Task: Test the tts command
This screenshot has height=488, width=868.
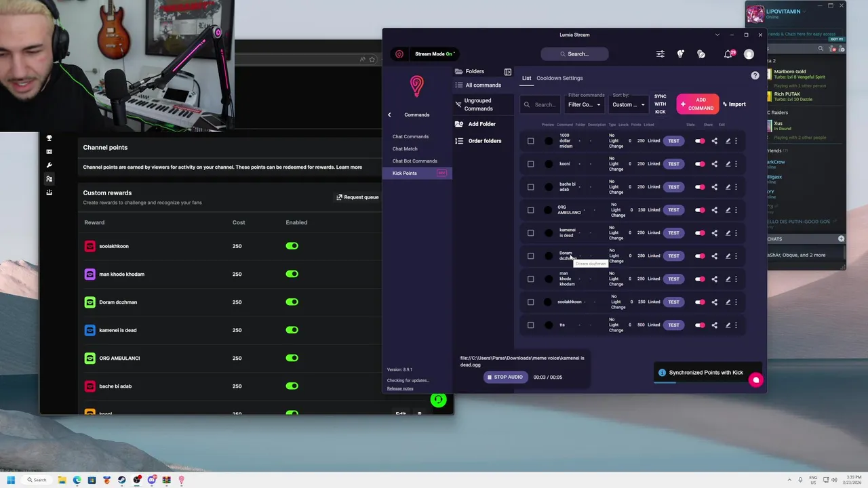Action: 673,325
